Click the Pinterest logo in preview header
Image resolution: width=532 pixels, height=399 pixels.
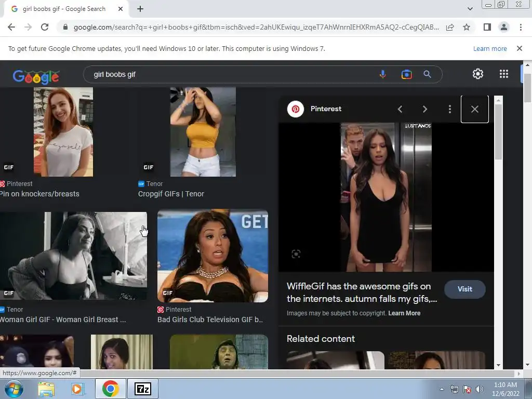(296, 109)
